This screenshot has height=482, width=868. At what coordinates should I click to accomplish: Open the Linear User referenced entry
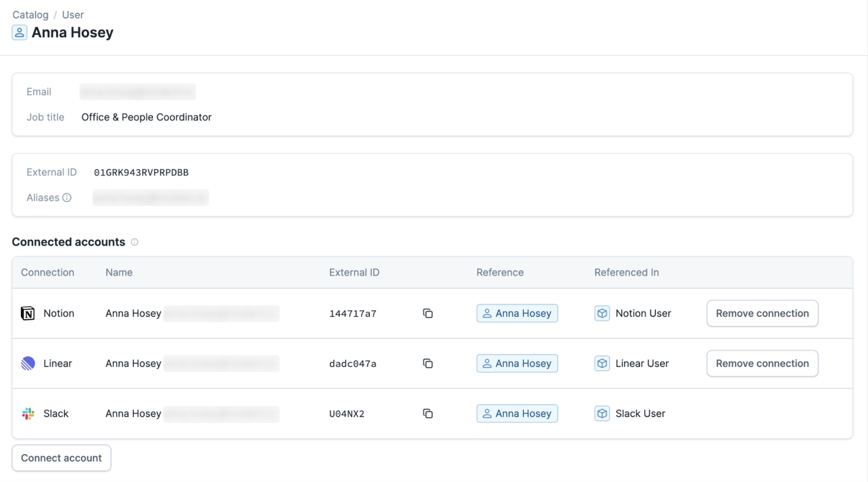coord(641,364)
